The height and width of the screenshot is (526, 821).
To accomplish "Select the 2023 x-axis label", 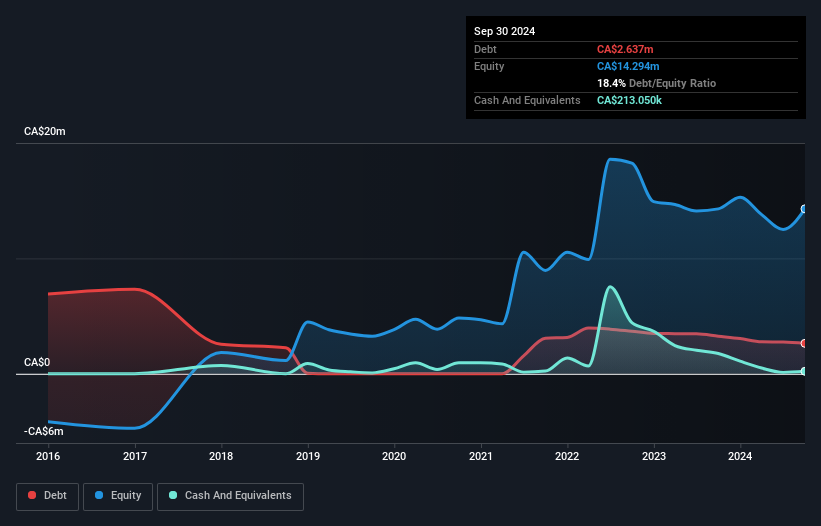I will [x=654, y=456].
